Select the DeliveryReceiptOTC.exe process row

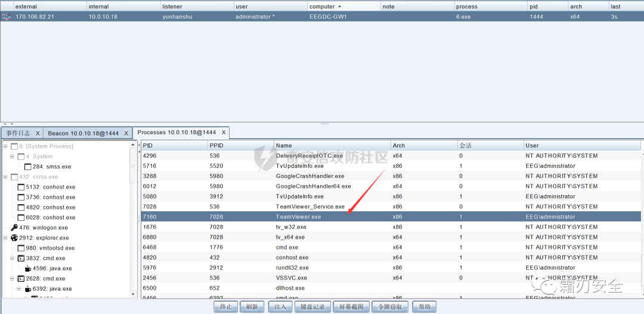pyautogui.click(x=391, y=156)
